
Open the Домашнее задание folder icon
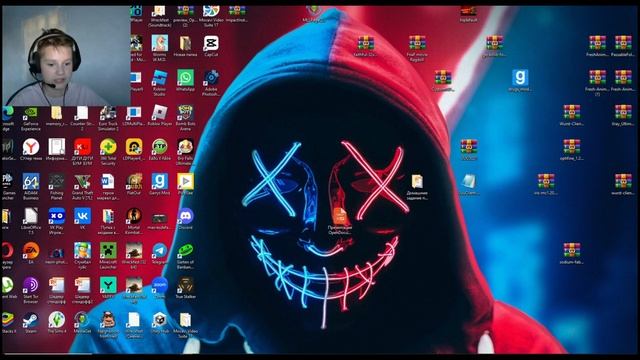[417, 182]
